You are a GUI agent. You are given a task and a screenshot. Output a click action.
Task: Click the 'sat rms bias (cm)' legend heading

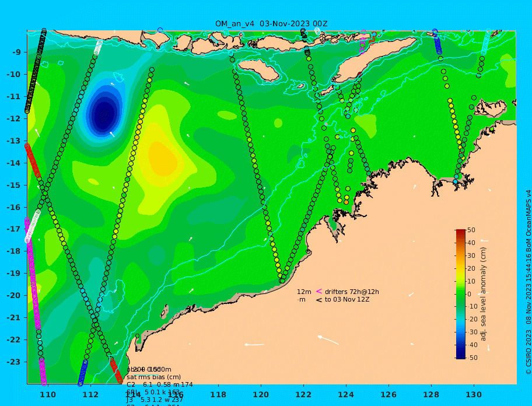tap(153, 377)
